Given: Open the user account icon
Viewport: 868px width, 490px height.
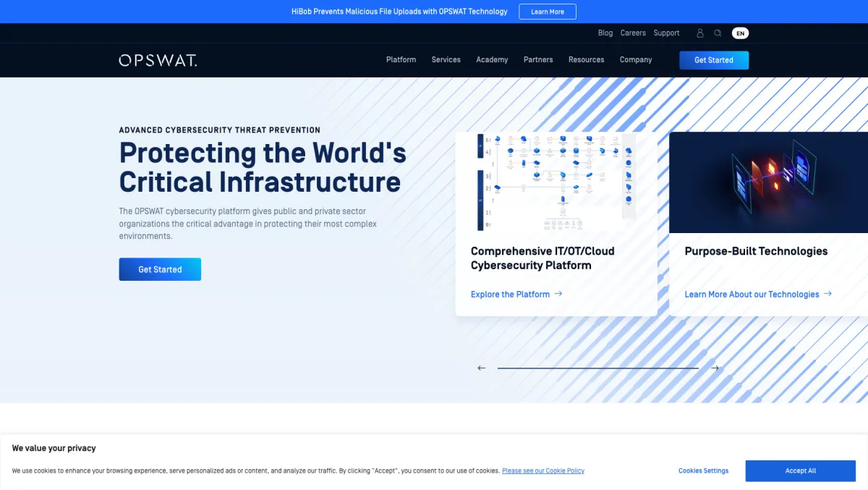Looking at the screenshot, I should (x=700, y=33).
